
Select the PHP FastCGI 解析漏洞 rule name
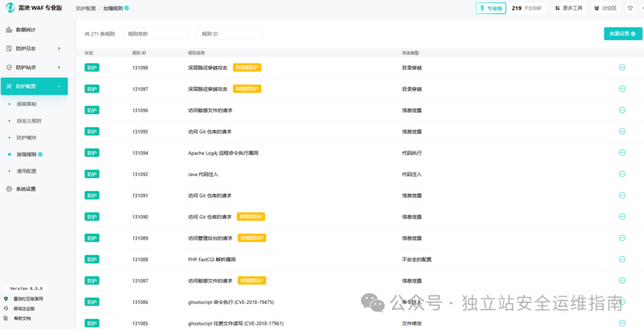click(212, 260)
